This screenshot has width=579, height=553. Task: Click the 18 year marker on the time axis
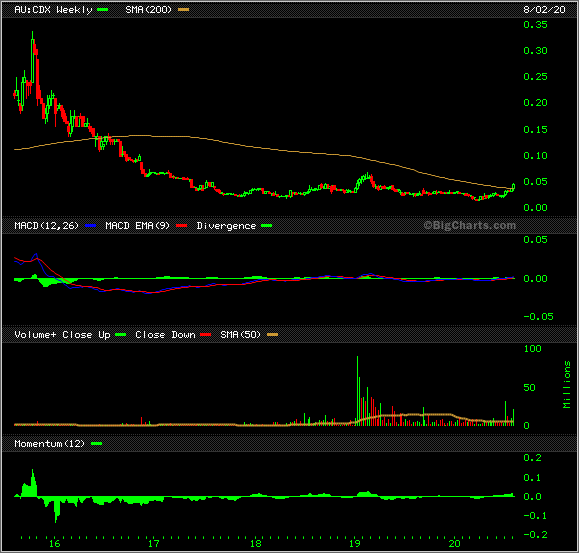click(256, 544)
